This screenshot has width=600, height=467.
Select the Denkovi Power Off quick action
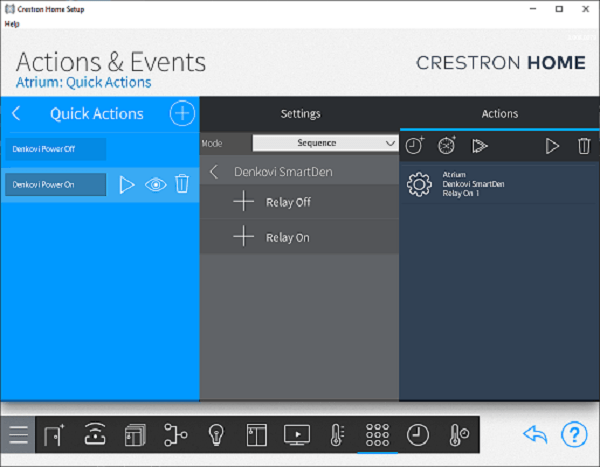coord(55,149)
